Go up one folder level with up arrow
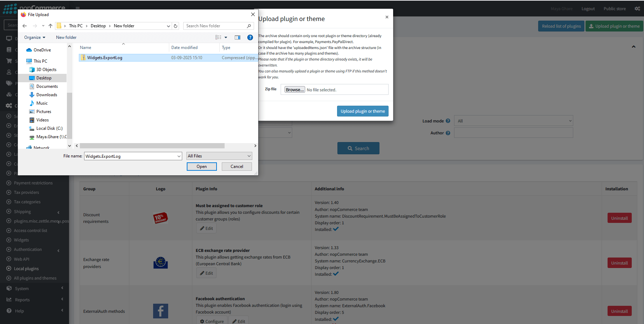This screenshot has width=644, height=324. 50,26
